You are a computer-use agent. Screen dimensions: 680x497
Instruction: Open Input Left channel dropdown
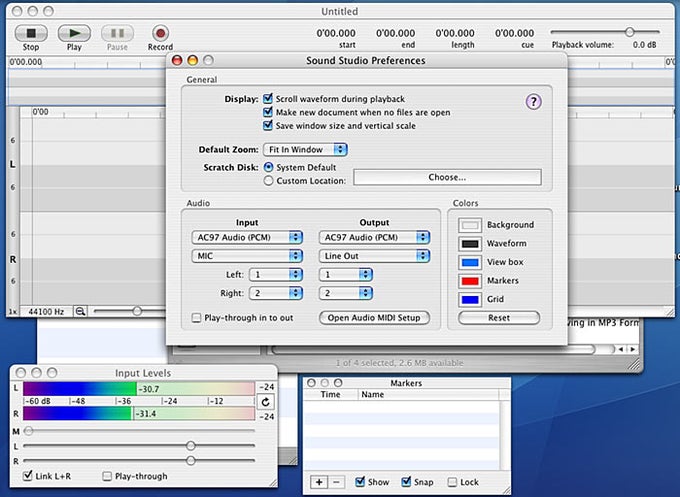click(x=276, y=275)
